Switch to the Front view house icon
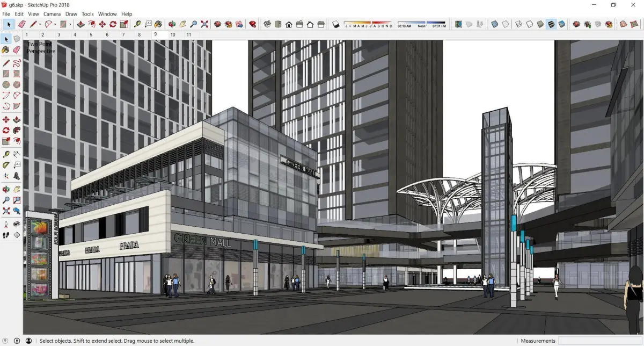Screen dimensions: 644x346 289,24
